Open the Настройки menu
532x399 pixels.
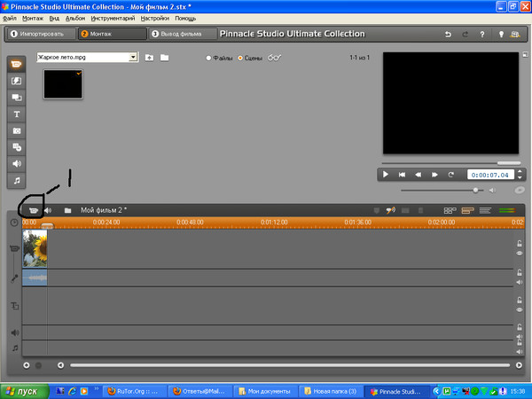tap(154, 19)
